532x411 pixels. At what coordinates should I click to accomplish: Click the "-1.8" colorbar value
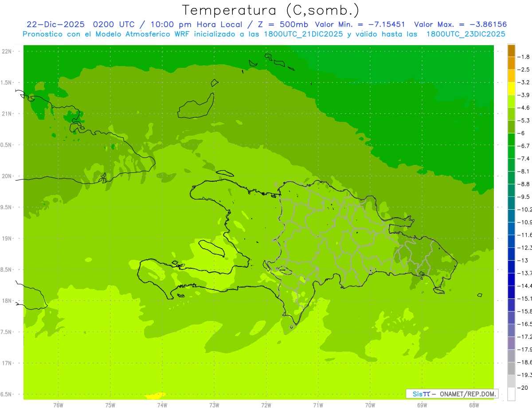click(524, 57)
